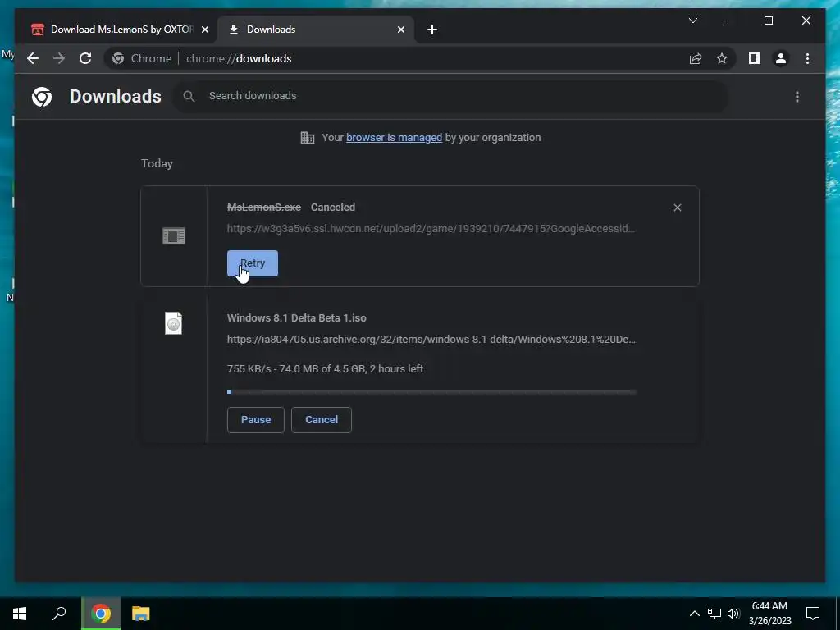840x630 pixels.
Task: Open the tab search dropdown arrow
Action: pyautogui.click(x=692, y=21)
